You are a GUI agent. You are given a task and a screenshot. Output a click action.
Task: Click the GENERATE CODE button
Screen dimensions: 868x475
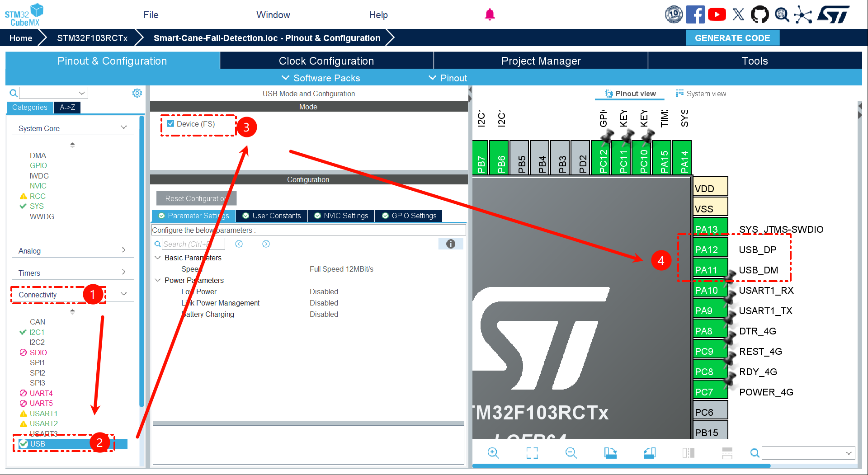(x=732, y=38)
